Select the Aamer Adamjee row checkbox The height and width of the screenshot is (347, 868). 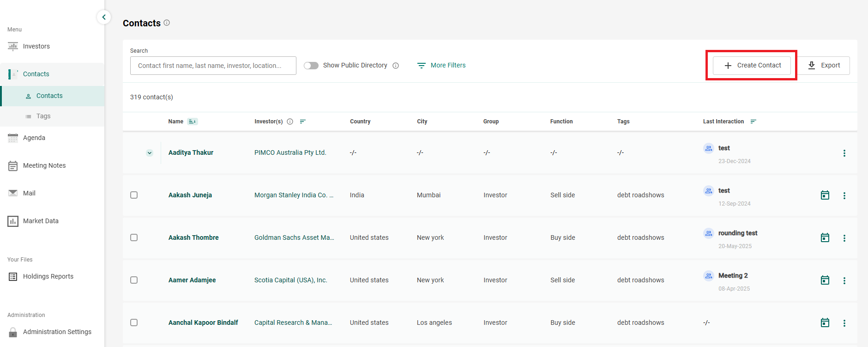(134, 280)
